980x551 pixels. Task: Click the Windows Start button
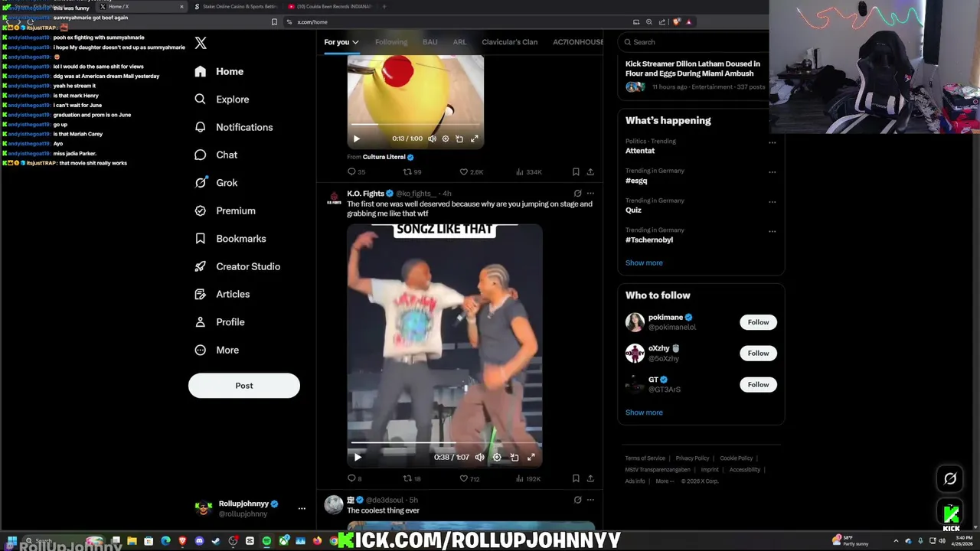11,542
